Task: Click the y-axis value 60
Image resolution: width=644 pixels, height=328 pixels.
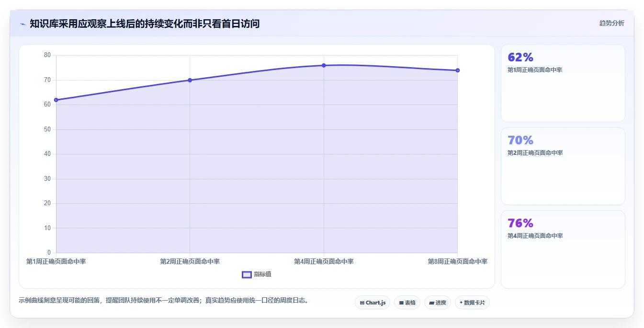Action: click(47, 105)
